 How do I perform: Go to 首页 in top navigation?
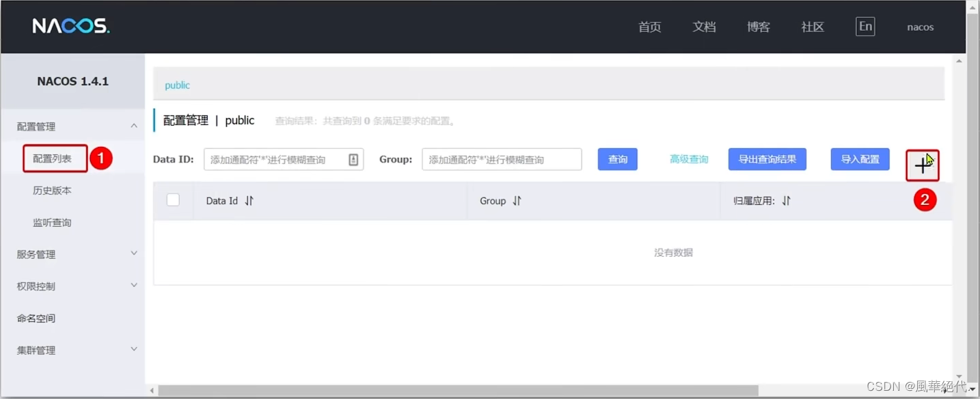coord(650,27)
